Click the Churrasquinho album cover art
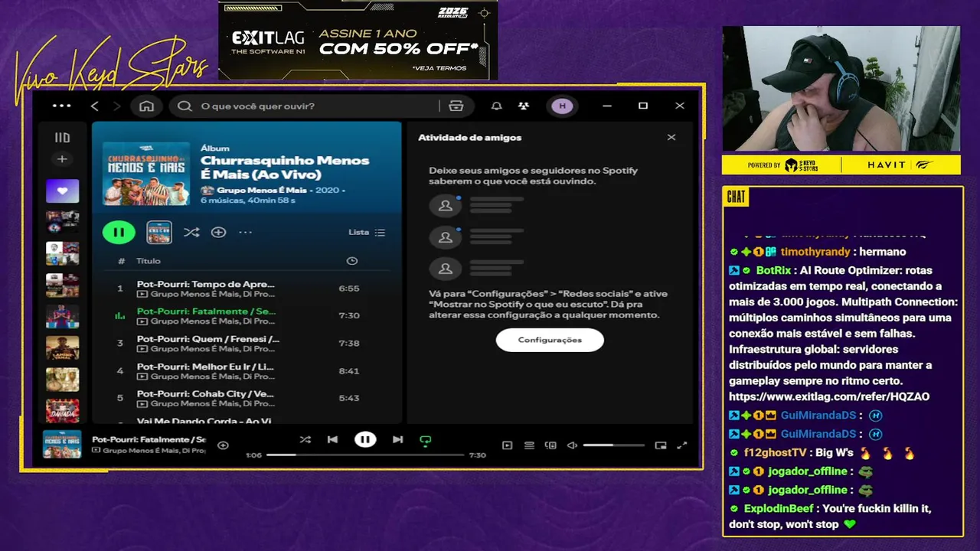 click(x=146, y=173)
